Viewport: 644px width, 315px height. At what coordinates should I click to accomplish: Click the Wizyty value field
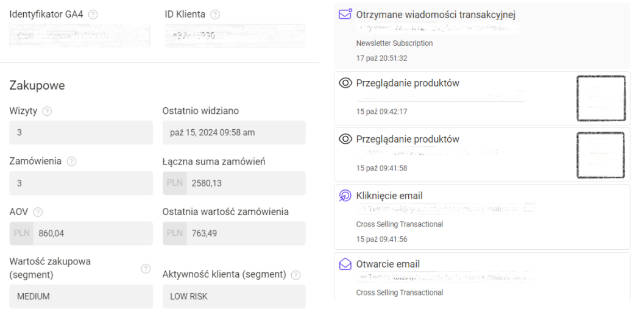(81, 132)
